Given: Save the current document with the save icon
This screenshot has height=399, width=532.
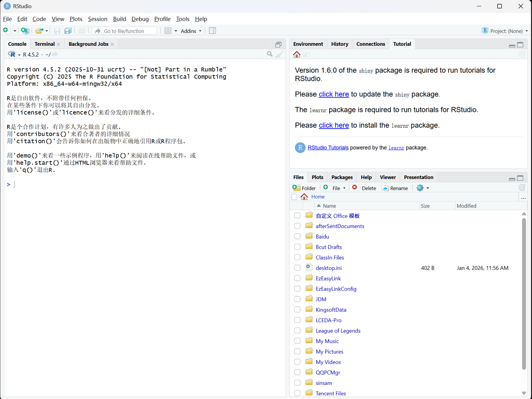Looking at the screenshot, I should click(57, 30).
